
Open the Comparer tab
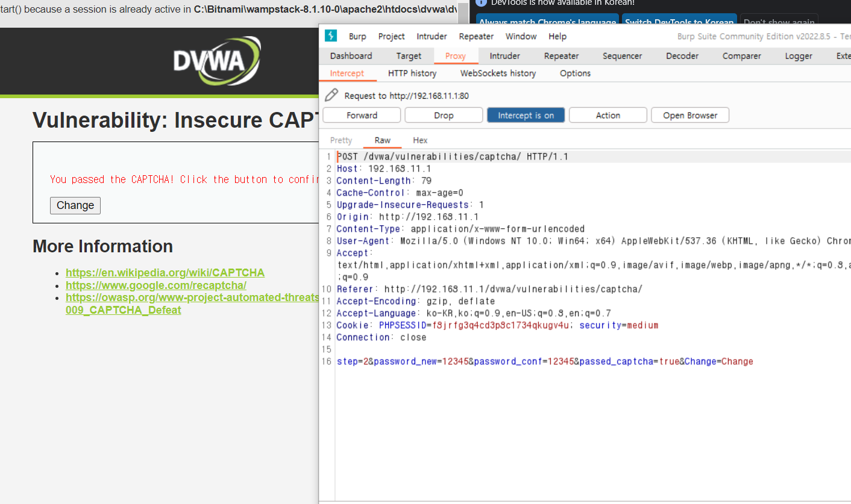[x=742, y=55]
